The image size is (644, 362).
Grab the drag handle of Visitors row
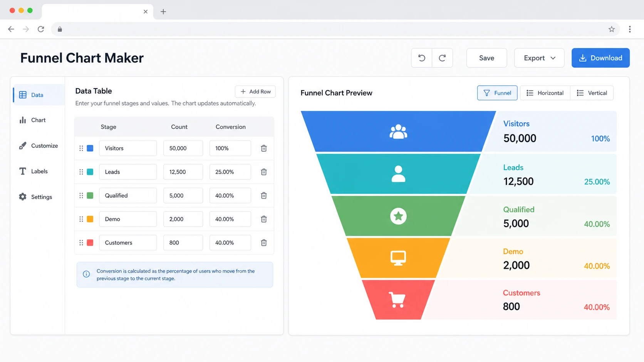point(81,148)
